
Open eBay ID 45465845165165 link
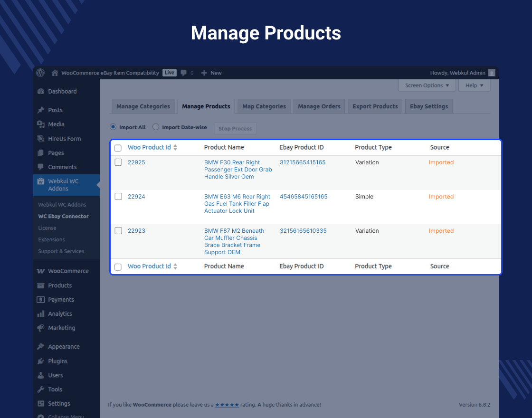pos(304,197)
